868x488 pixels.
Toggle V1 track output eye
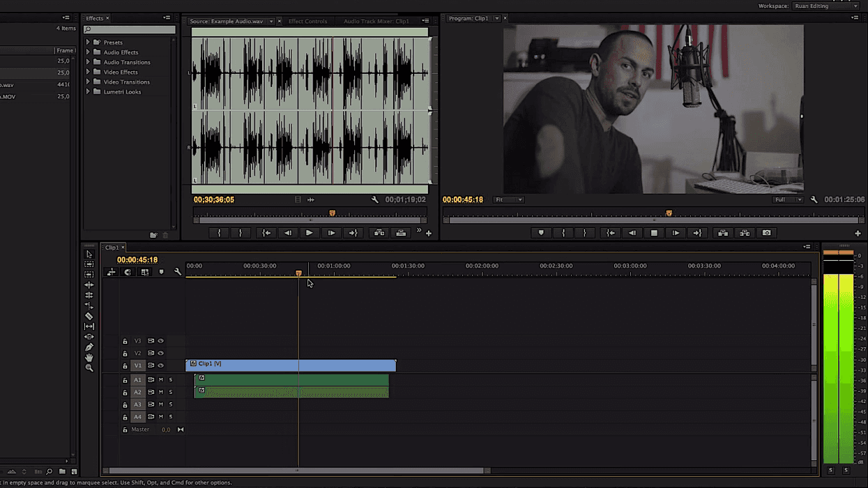(x=160, y=365)
